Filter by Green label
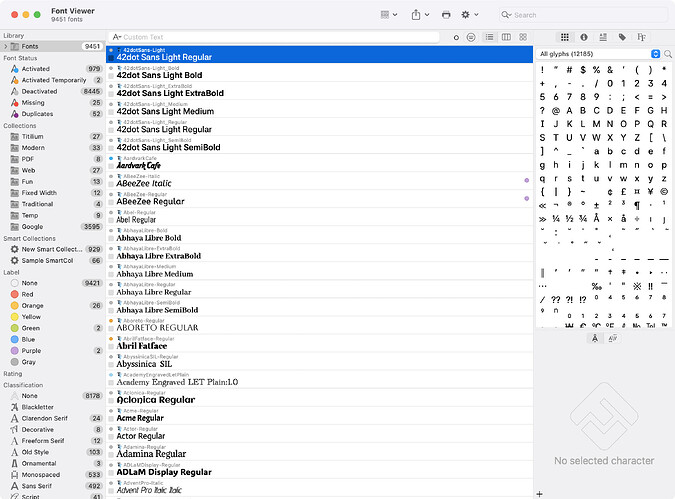 click(x=52, y=328)
